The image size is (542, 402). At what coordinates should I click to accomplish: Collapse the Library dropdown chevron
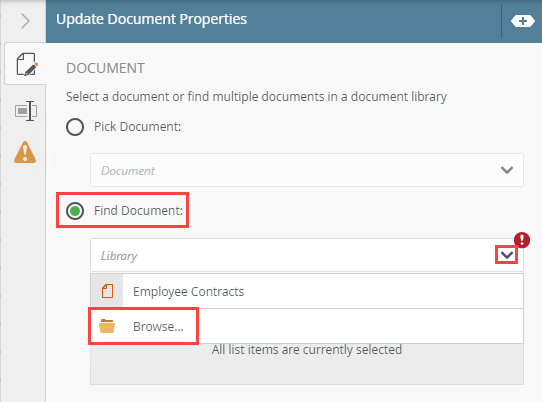point(507,255)
